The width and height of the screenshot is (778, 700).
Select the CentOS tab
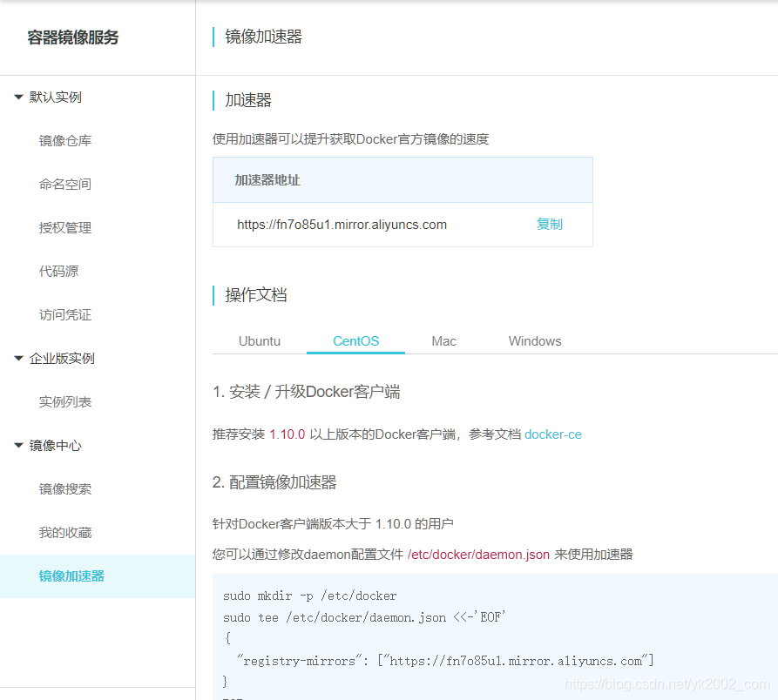click(355, 340)
